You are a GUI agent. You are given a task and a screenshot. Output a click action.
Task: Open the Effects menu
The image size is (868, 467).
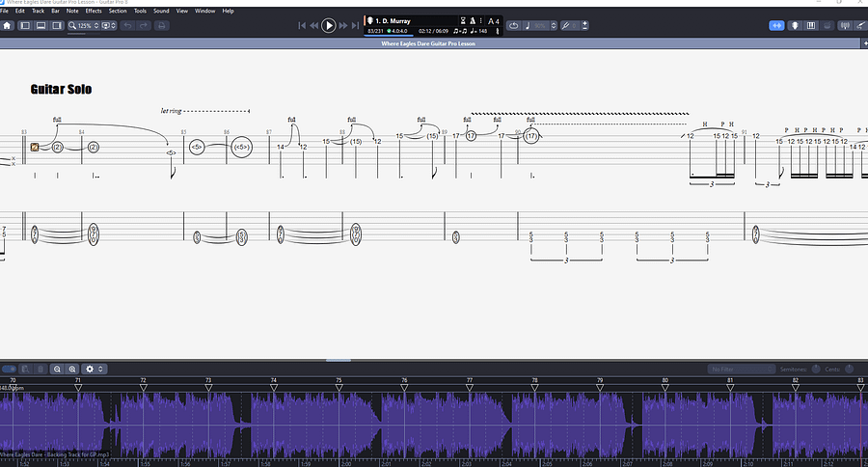point(94,11)
